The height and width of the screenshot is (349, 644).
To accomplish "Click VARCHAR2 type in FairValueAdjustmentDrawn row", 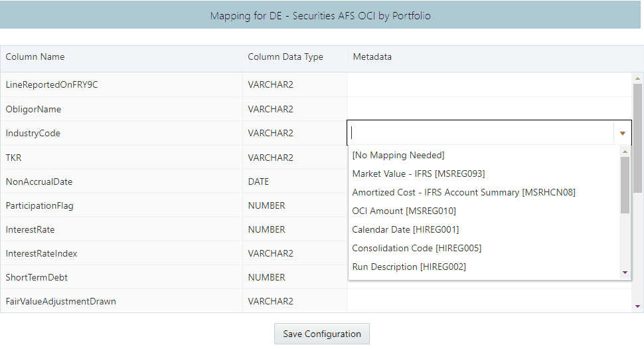I will pos(270,301).
